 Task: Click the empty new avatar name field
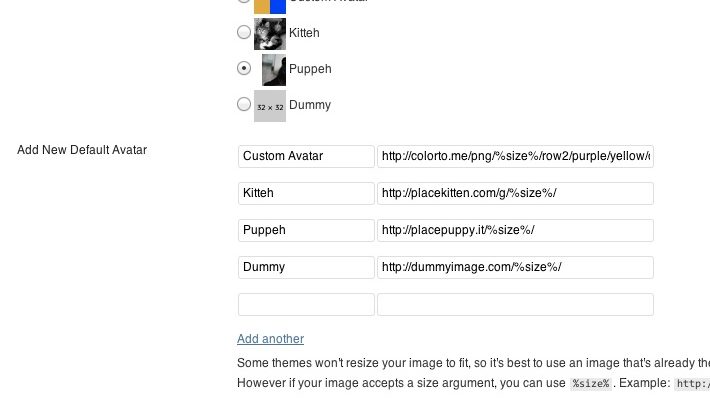click(x=306, y=304)
